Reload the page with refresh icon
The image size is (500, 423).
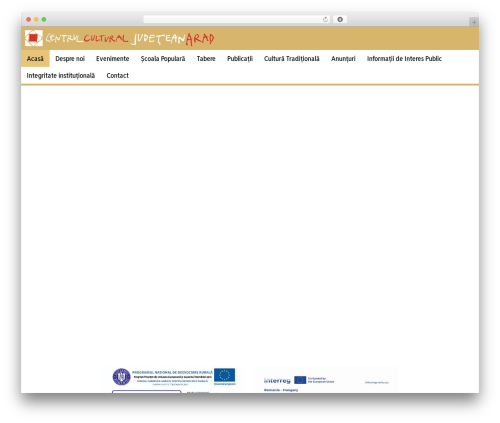(325, 19)
